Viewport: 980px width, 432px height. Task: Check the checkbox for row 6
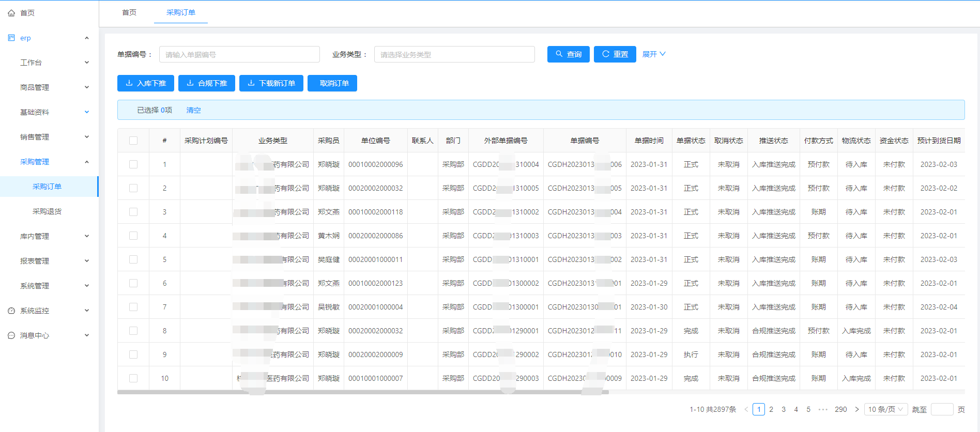[133, 283]
